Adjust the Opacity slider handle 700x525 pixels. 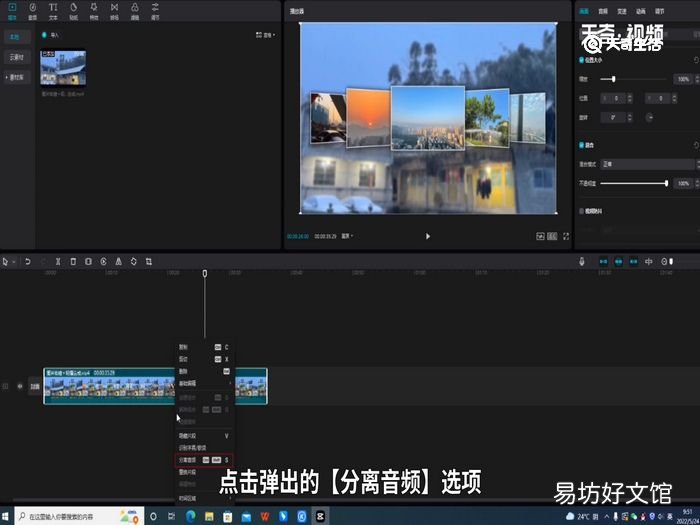[x=666, y=183]
